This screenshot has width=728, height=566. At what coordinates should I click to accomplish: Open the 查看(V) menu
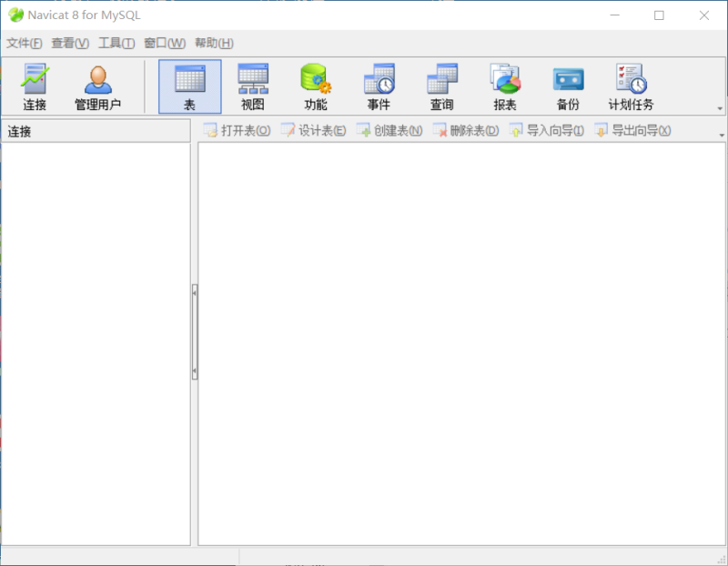70,43
